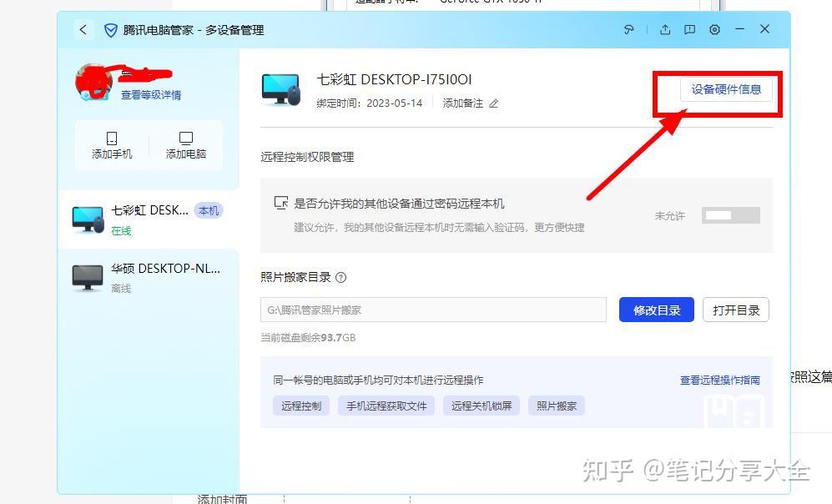The width and height of the screenshot is (832, 504).
Task: Go back using the title bar arrow
Action: [x=83, y=30]
